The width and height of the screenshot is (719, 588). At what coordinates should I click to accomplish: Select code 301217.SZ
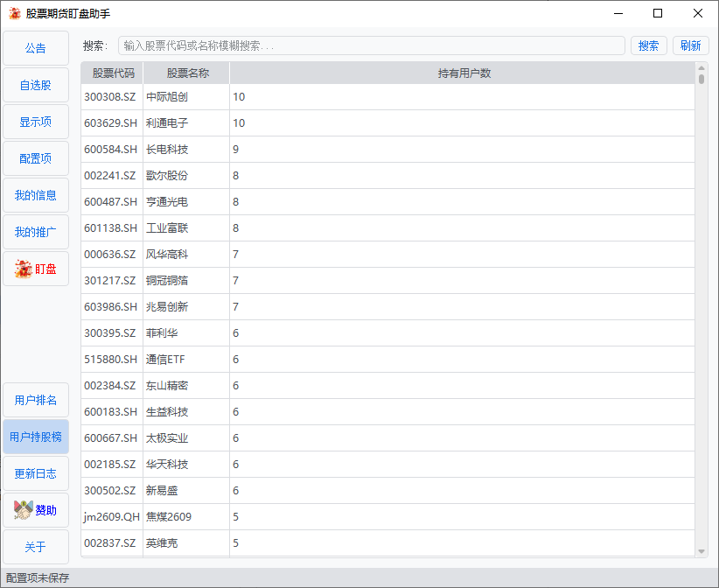[x=110, y=280]
